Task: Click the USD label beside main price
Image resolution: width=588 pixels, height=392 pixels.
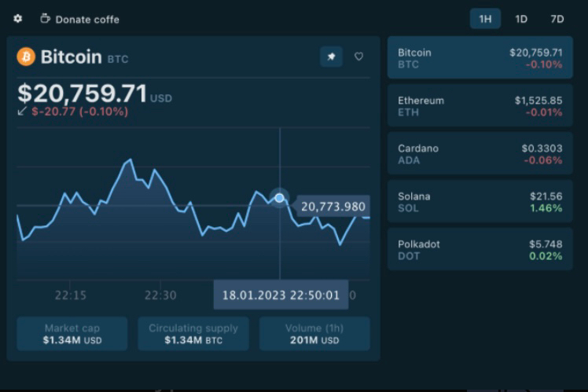Action: (x=161, y=98)
